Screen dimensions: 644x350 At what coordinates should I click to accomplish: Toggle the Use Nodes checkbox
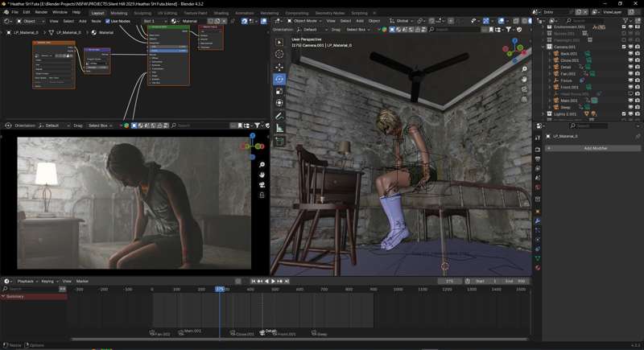[x=108, y=21]
